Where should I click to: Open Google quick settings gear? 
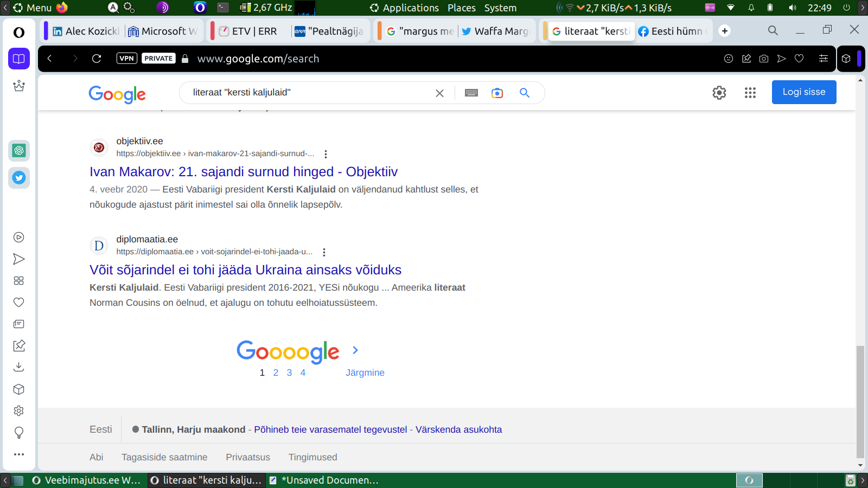pyautogui.click(x=719, y=93)
